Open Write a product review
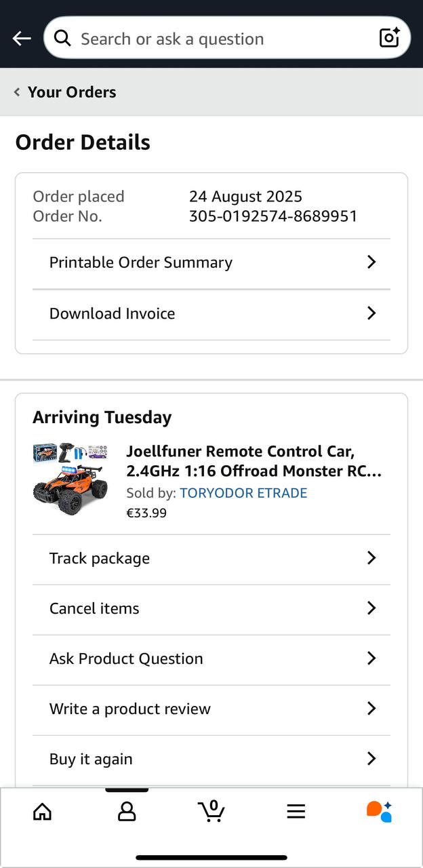The width and height of the screenshot is (423, 868). click(130, 709)
